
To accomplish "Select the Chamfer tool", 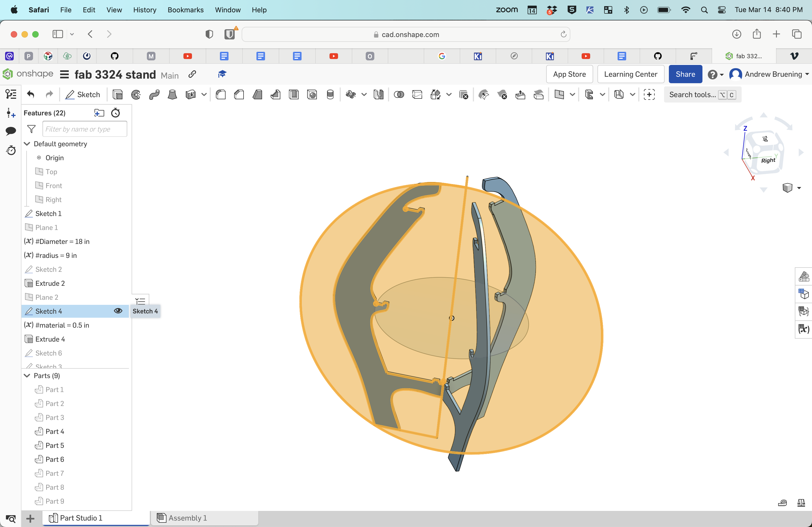I will click(239, 94).
